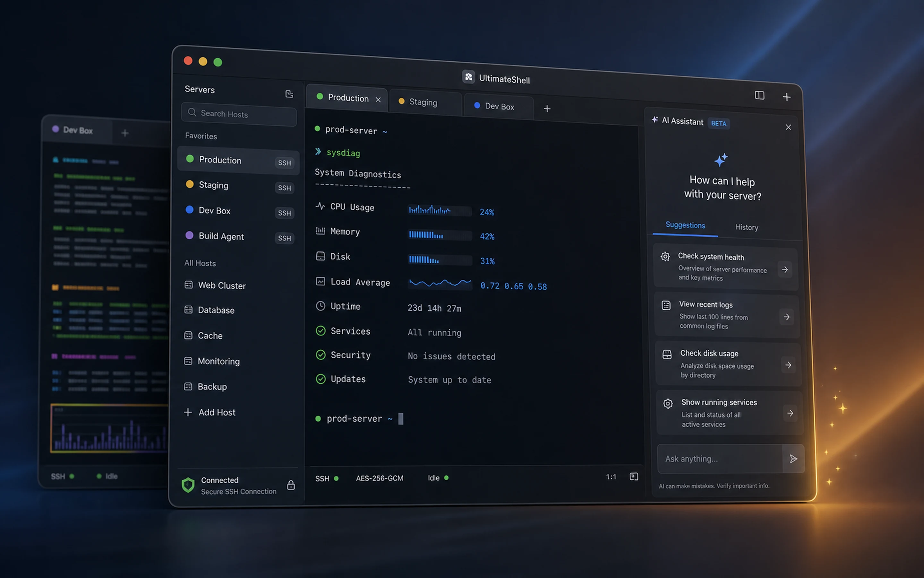Click the terminal layout icon in status bar
Image resolution: width=924 pixels, height=578 pixels.
coord(633,476)
